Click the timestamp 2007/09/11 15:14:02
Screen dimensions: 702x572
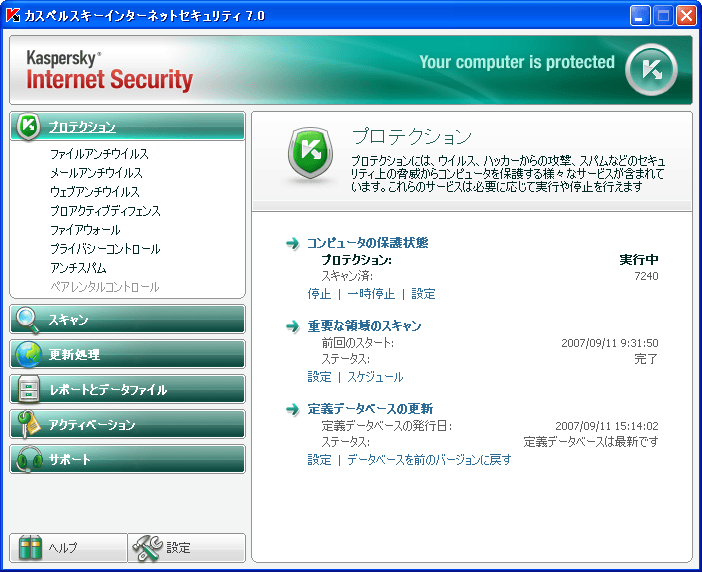point(607,426)
